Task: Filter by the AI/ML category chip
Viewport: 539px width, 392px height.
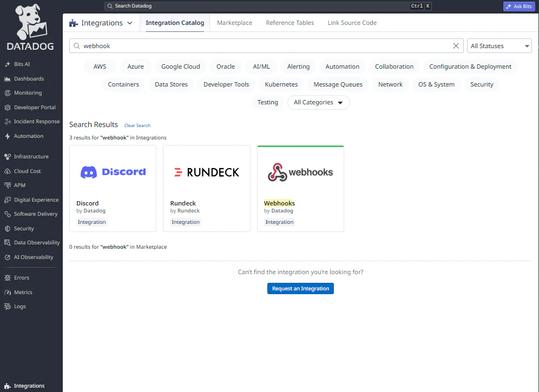Action: (261, 67)
